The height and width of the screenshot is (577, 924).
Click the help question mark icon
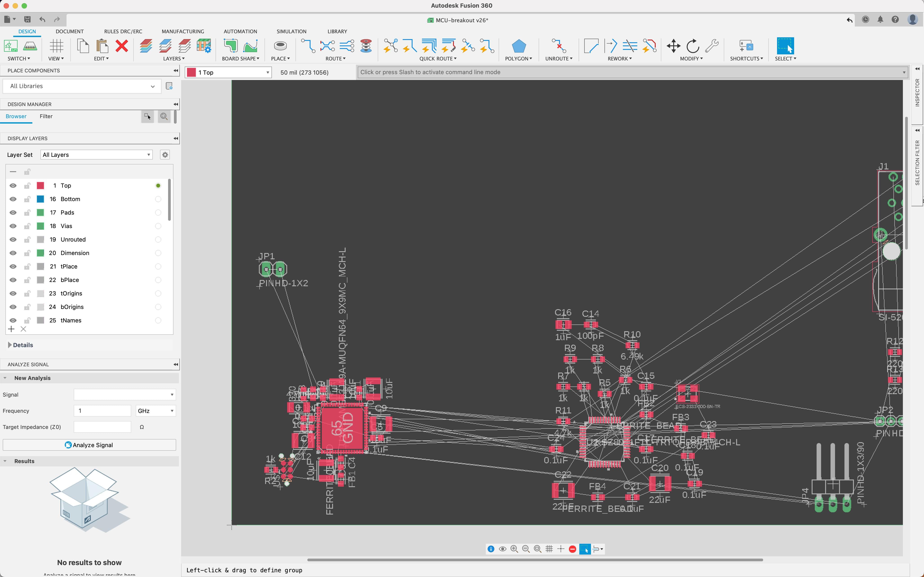[x=895, y=20]
